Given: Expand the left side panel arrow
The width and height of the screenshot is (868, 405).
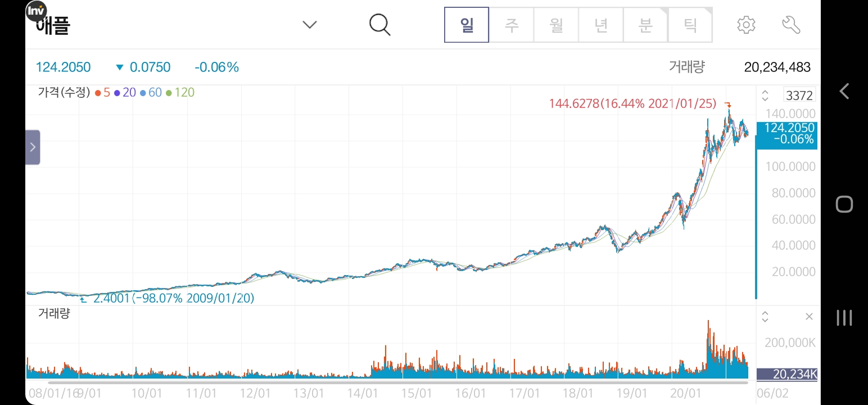Looking at the screenshot, I should (33, 147).
